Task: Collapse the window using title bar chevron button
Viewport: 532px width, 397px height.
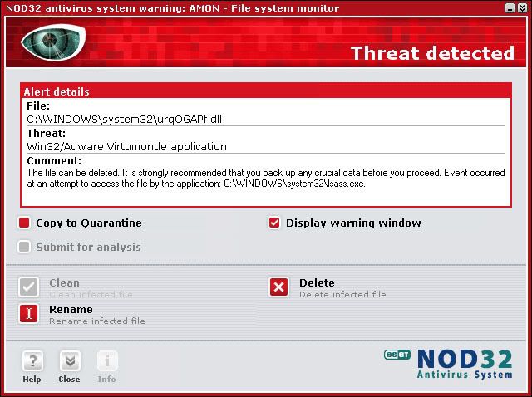Action: (523, 8)
